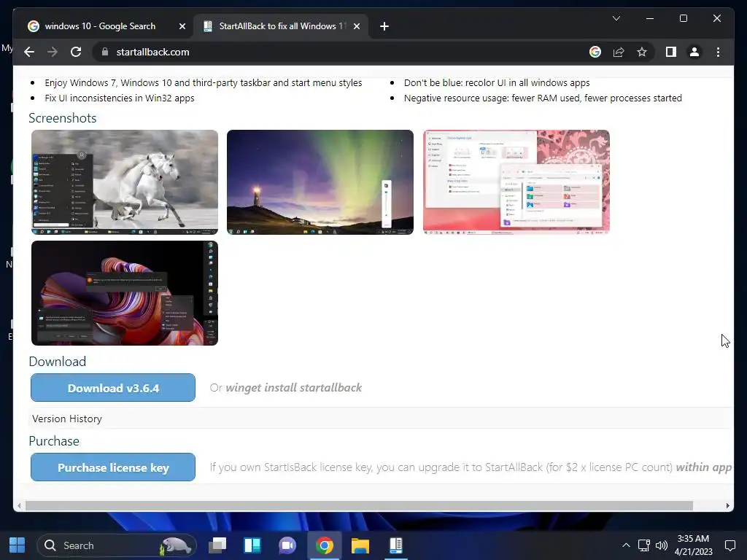
Task: Click the scrollbar right arrow
Action: (x=727, y=506)
